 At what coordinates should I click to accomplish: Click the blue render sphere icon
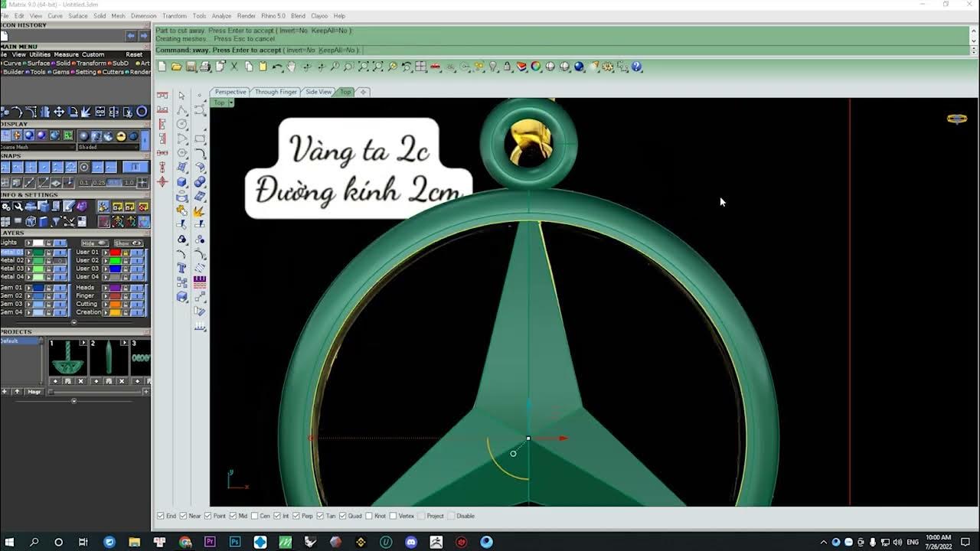coord(579,67)
